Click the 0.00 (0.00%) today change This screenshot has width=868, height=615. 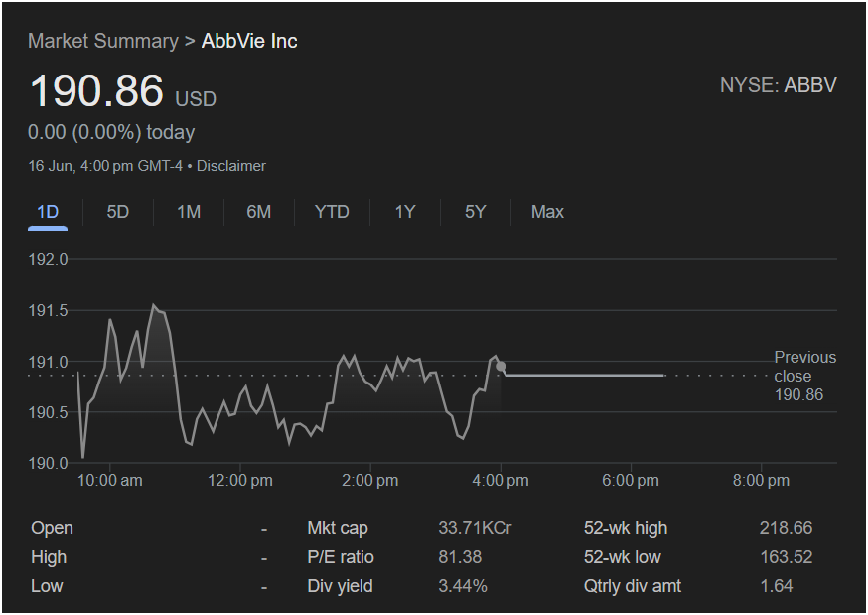click(x=111, y=132)
